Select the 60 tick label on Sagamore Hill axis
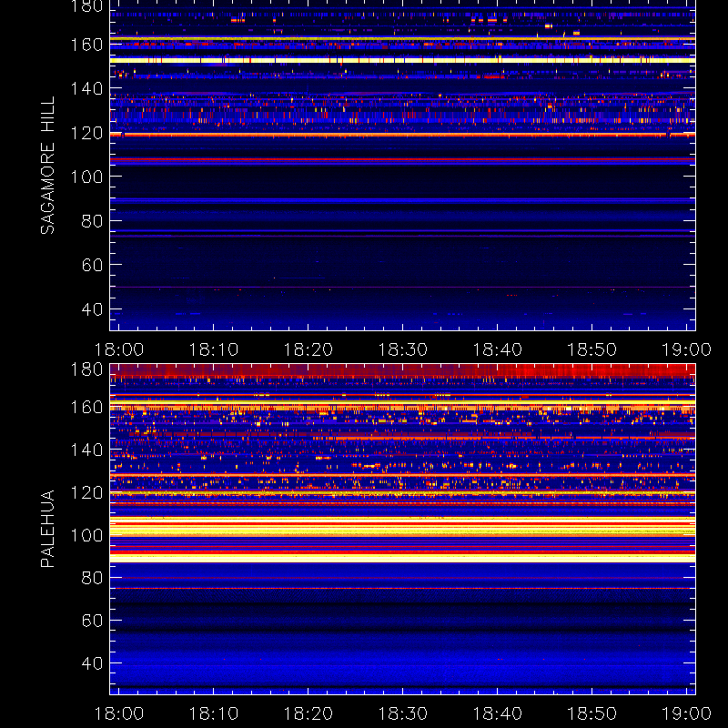 [92, 265]
